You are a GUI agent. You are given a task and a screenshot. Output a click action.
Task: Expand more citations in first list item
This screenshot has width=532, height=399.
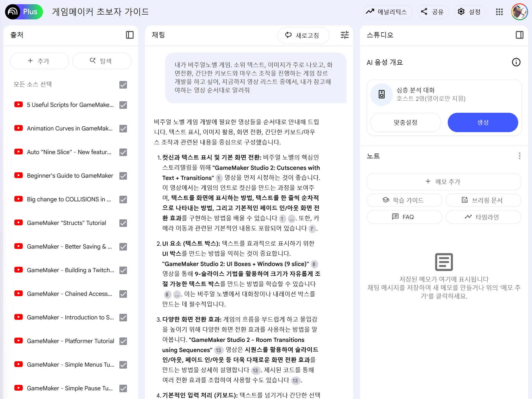(292, 218)
